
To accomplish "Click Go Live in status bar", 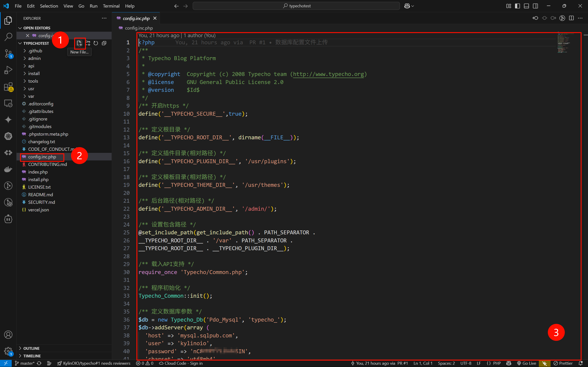I will click(x=526, y=363).
